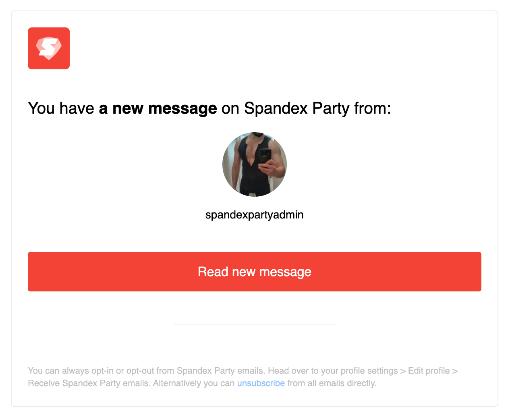Click the horizontal divider line
Screen dimensions: 510x420
tap(254, 324)
